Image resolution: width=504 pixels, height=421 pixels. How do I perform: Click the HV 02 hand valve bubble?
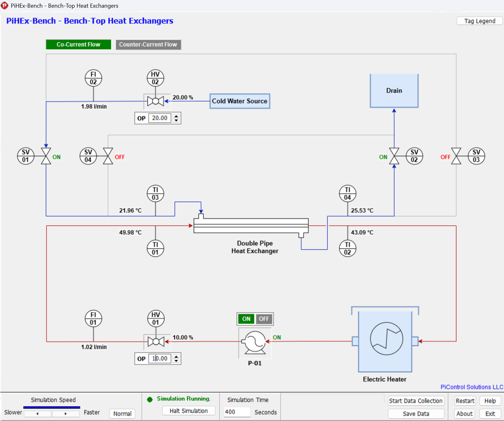(155, 78)
